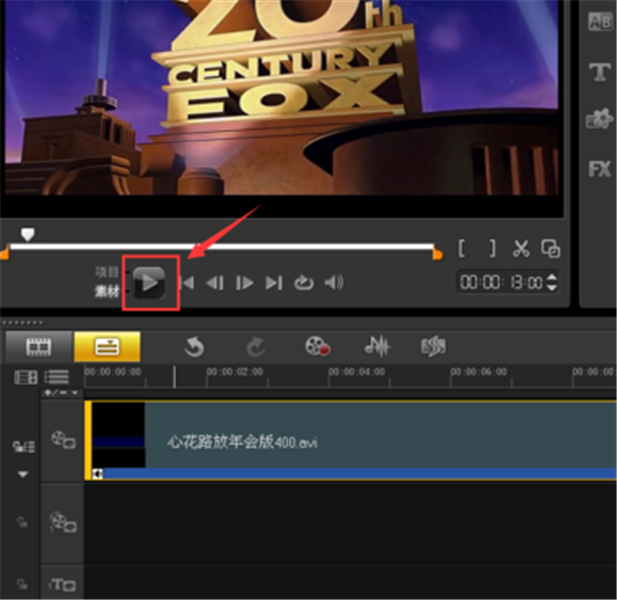The image size is (617, 600).
Task: Set mark-in with left bracket icon
Action: click(462, 248)
